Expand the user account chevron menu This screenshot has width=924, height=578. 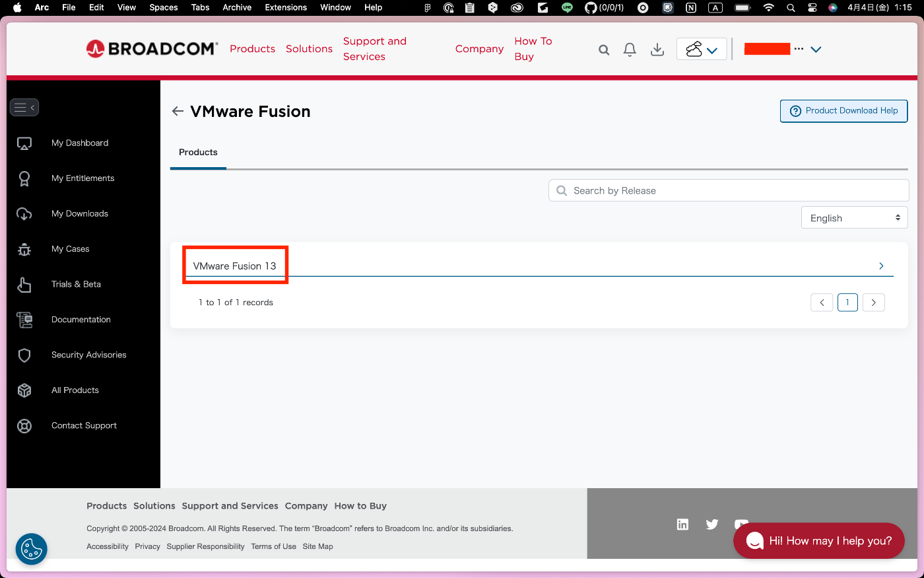(816, 50)
